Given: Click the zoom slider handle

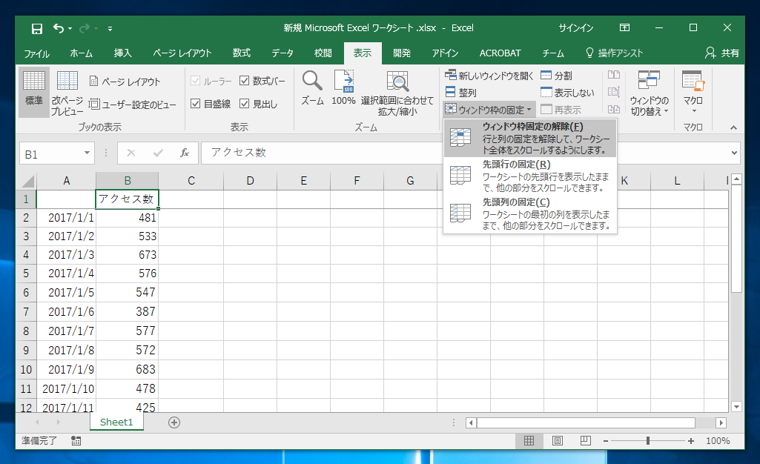Looking at the screenshot, I should 648,441.
